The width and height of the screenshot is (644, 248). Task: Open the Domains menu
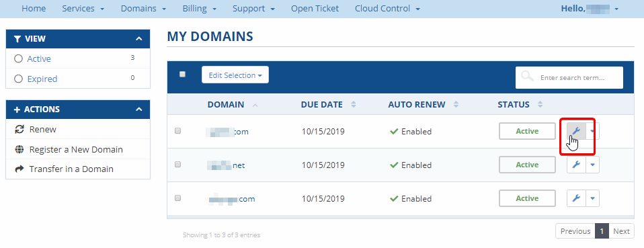click(143, 9)
